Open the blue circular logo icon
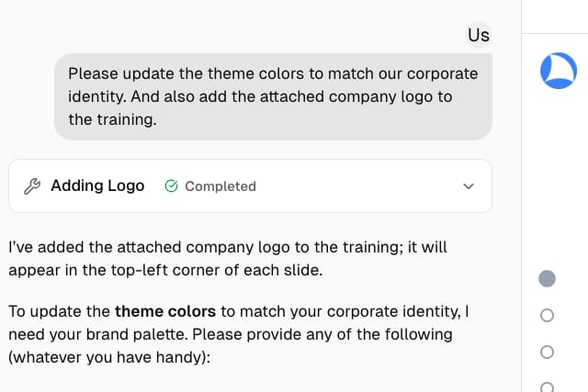Viewport: 588px width, 392px height. 558,71
